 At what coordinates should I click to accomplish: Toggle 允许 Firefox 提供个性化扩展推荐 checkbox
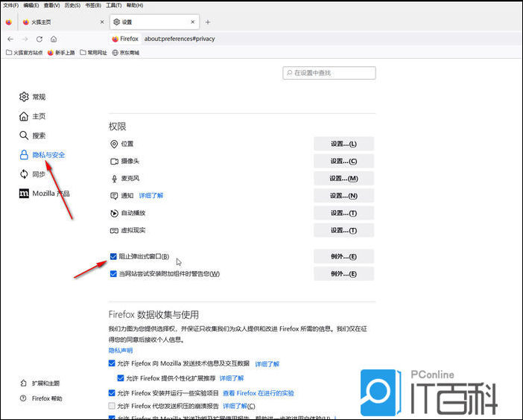point(121,378)
